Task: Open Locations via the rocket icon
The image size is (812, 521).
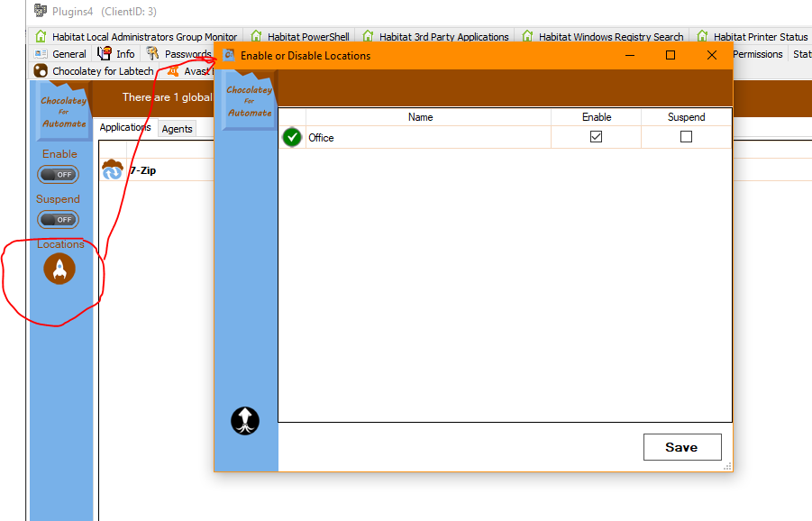Action: point(59,269)
